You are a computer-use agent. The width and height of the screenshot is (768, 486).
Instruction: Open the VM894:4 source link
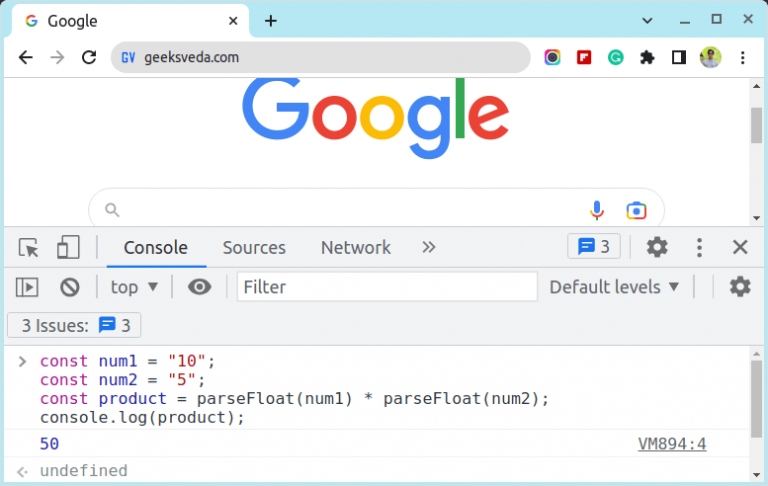pyautogui.click(x=672, y=444)
